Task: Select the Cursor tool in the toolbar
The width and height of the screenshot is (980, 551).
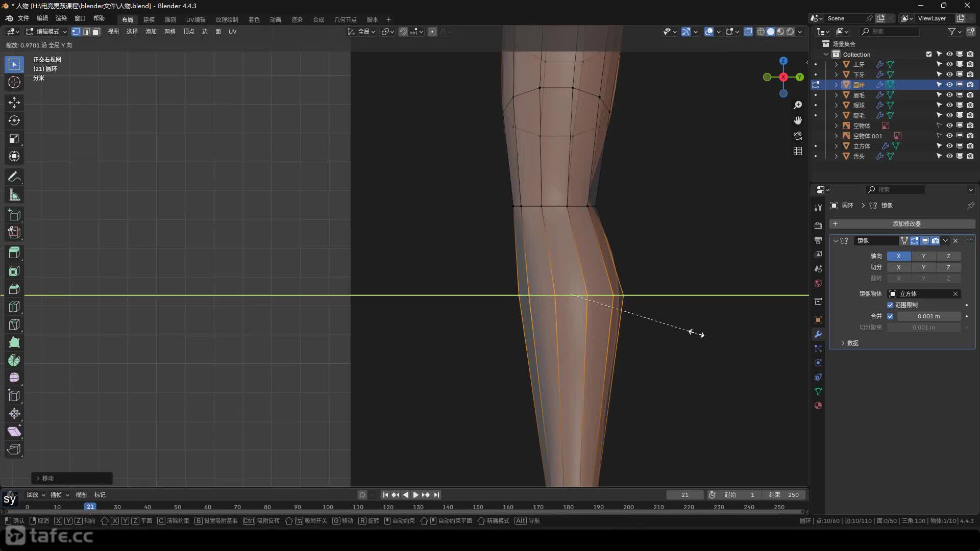Action: pos(14,83)
